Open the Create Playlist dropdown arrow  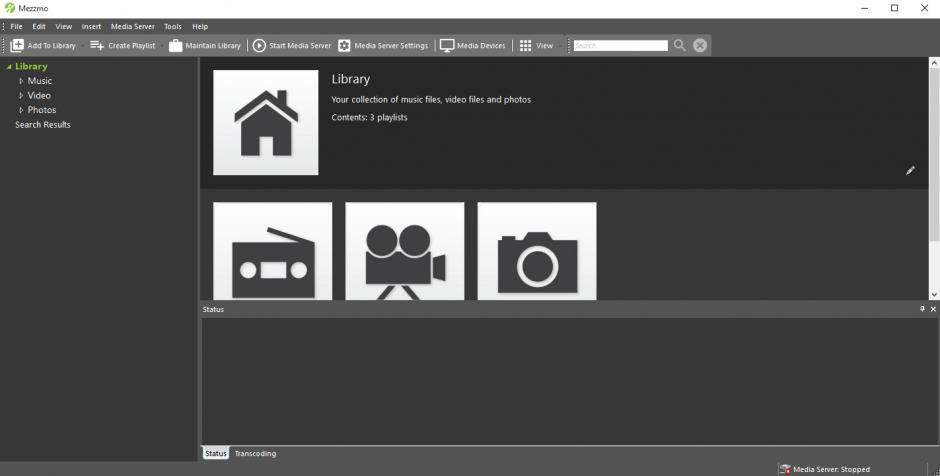tap(161, 46)
